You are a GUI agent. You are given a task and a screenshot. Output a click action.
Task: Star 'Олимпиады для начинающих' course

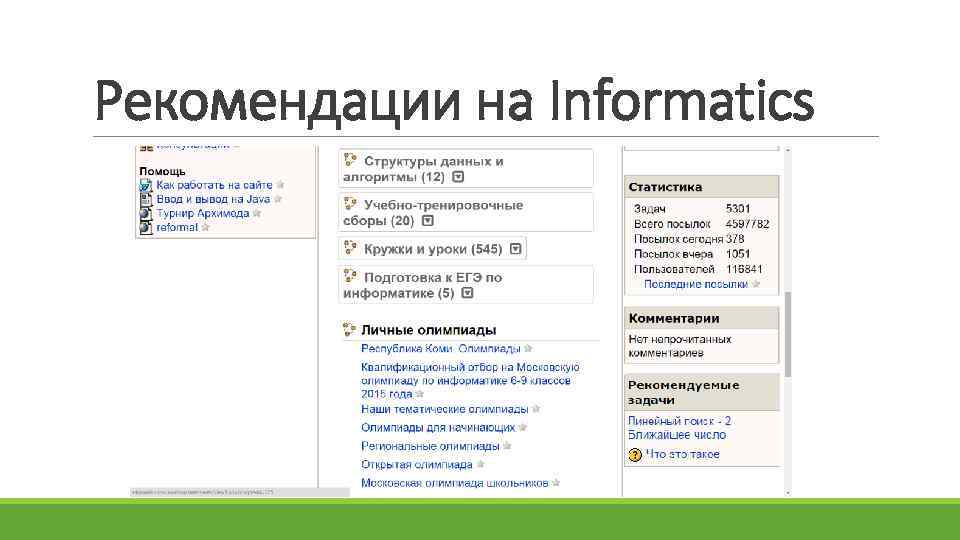coord(523,427)
